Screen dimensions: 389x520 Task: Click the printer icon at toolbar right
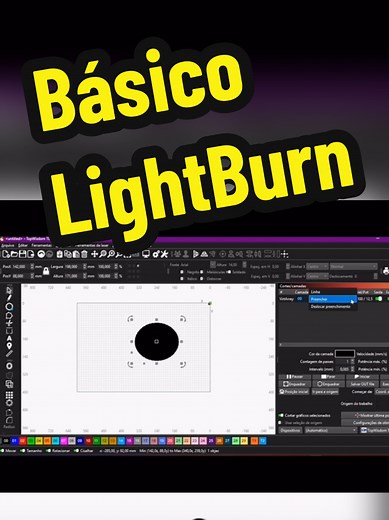[x=386, y=270]
